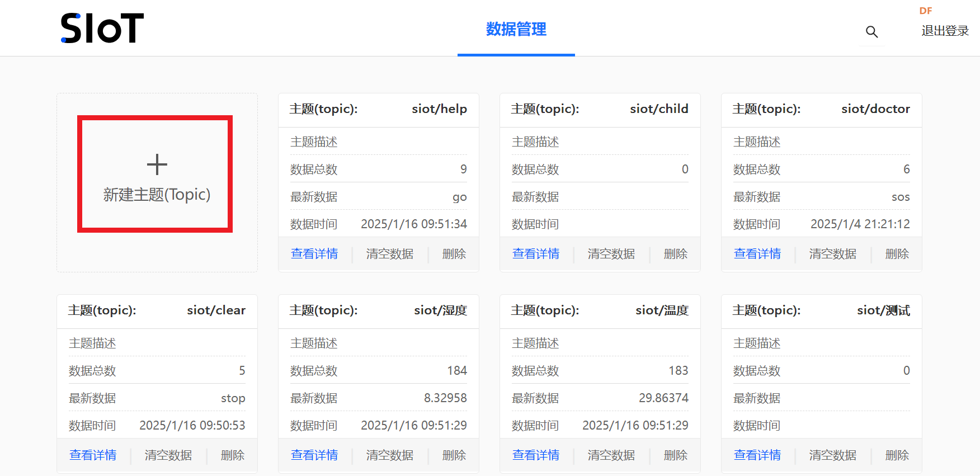
Task: Click the search magnifier icon
Action: (x=871, y=32)
